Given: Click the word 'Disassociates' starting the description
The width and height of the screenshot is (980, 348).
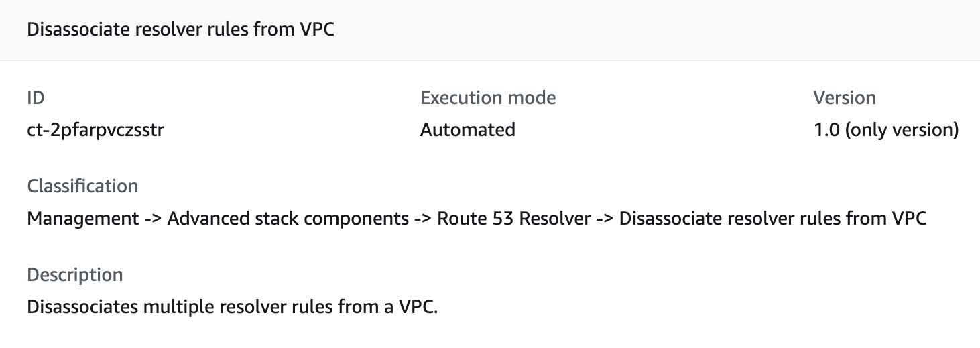Looking at the screenshot, I should pyautogui.click(x=83, y=308).
